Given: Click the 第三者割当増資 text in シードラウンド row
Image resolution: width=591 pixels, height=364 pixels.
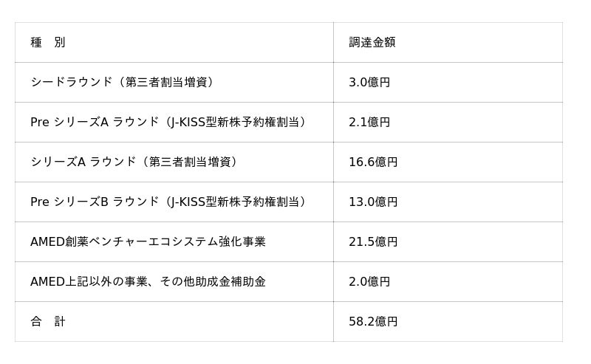Looking at the screenshot, I should pos(168,83).
